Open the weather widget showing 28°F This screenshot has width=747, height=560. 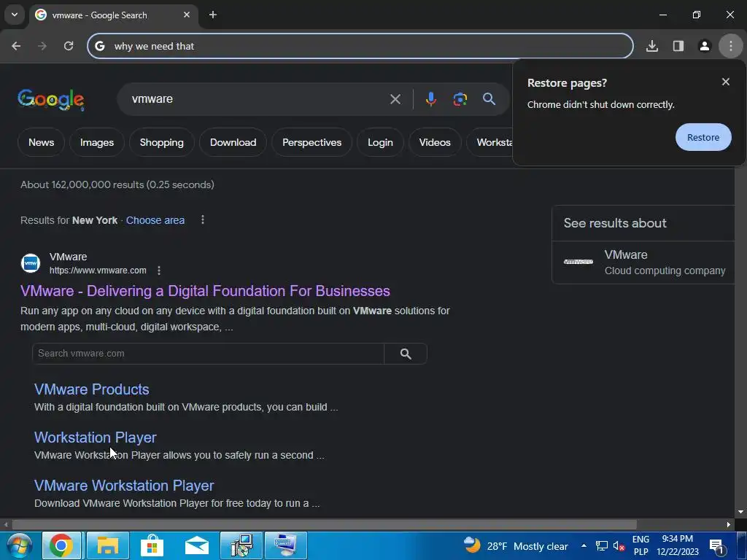[x=516, y=545]
